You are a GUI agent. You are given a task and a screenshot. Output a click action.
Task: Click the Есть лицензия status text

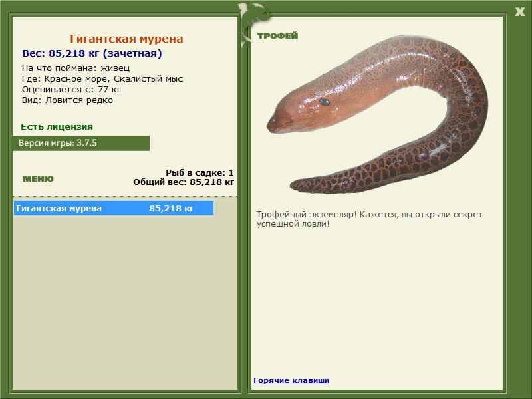(x=57, y=126)
